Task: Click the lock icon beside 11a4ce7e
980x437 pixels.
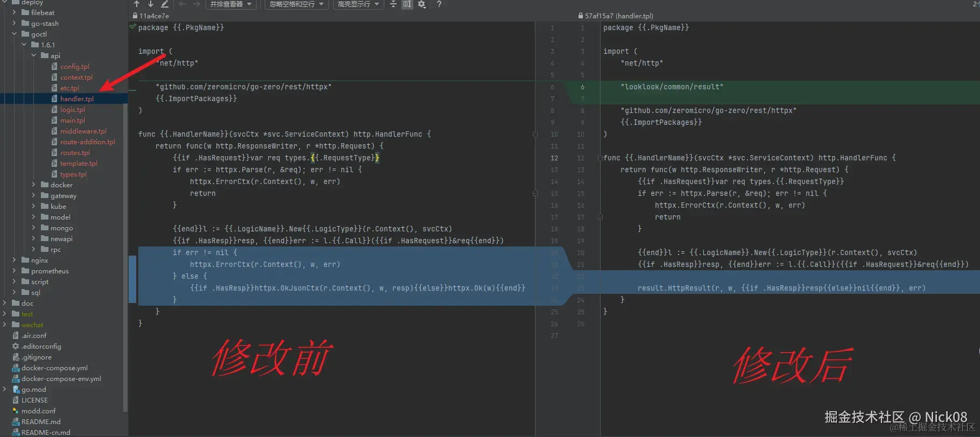Action: pos(135,16)
